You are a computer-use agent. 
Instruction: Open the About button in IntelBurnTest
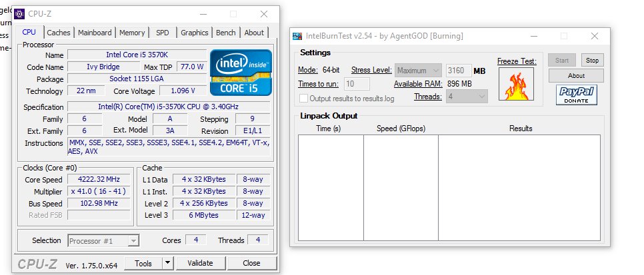576,75
